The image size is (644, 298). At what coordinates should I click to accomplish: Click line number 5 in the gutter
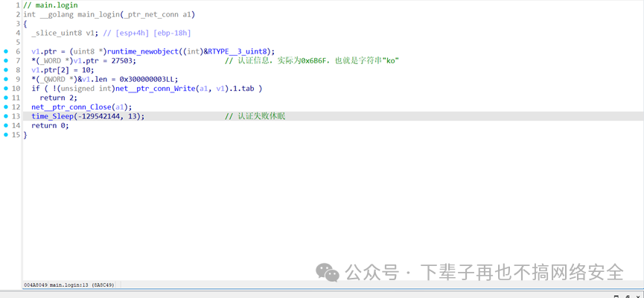coord(18,42)
